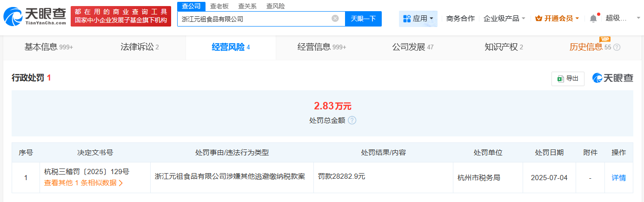
Task: Click the 处罚单位 column header
Action: click(488, 153)
